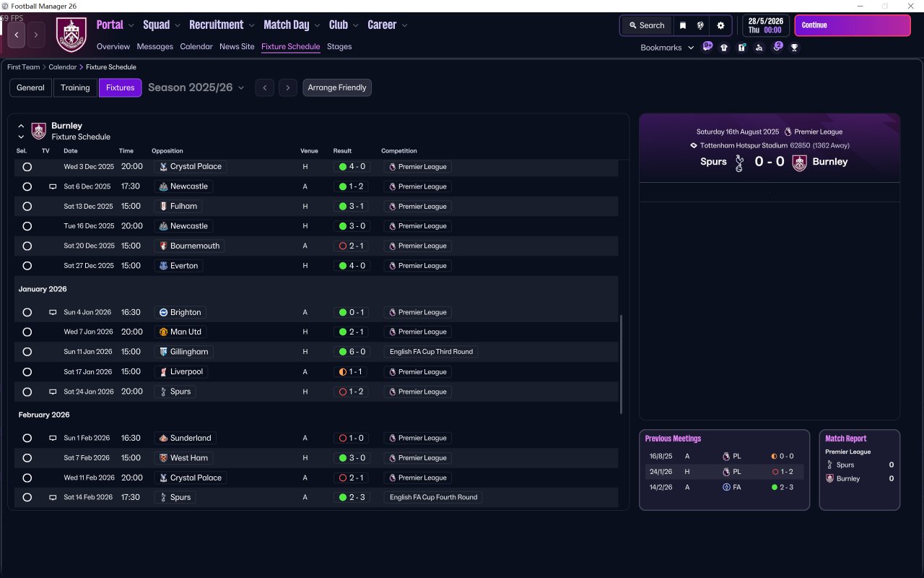
Task: Click the TV icon on the Sat 14 Feb Spurs row
Action: tap(53, 498)
